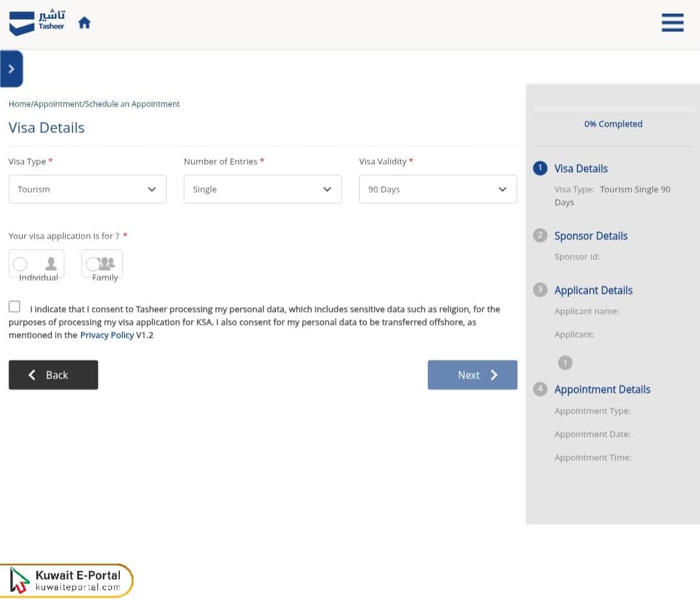Open the Visa Type dropdown showing Tourism

pos(87,189)
